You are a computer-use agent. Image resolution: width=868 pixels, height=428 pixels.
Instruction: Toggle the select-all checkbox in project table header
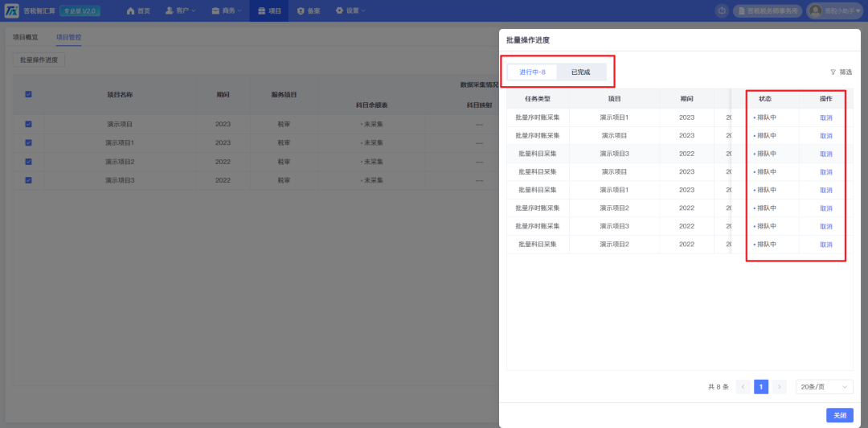point(28,94)
